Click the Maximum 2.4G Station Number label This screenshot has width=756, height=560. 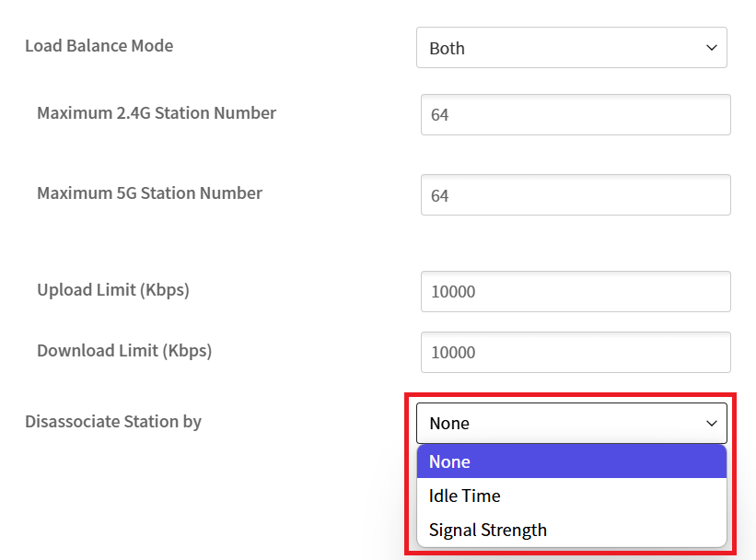click(157, 113)
